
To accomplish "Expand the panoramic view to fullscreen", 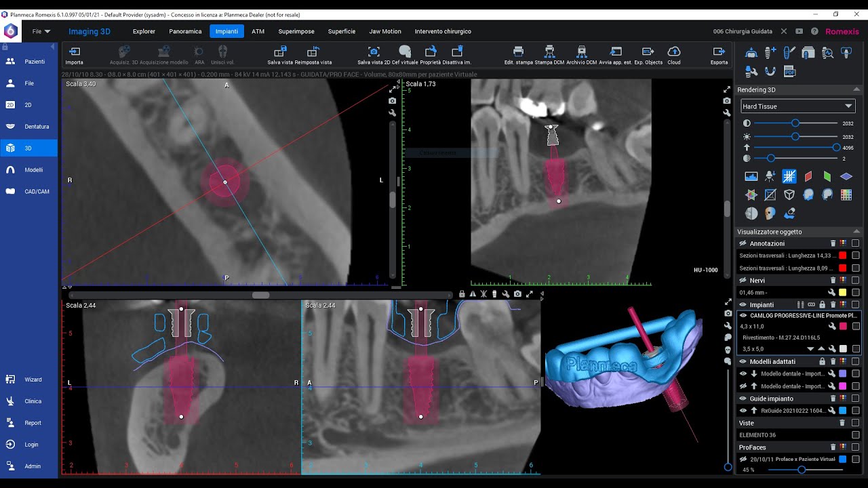I will pos(727,89).
